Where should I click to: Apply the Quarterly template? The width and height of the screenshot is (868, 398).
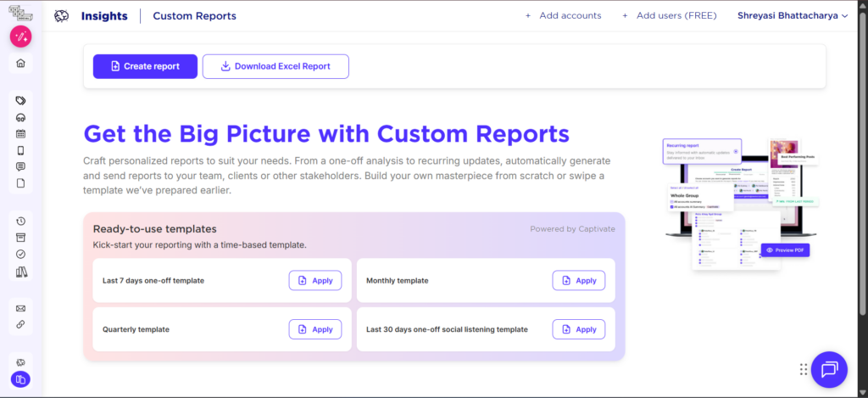point(315,329)
